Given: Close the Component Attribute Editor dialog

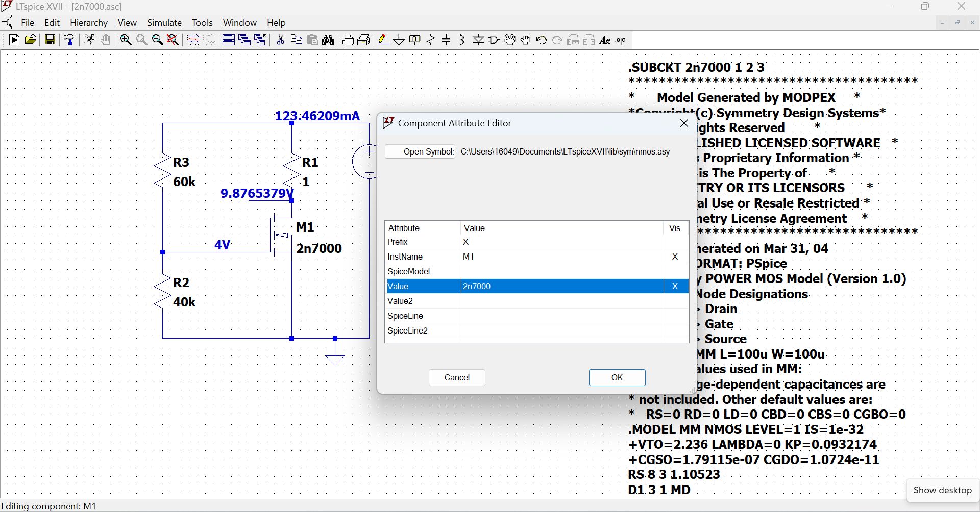Looking at the screenshot, I should (684, 123).
